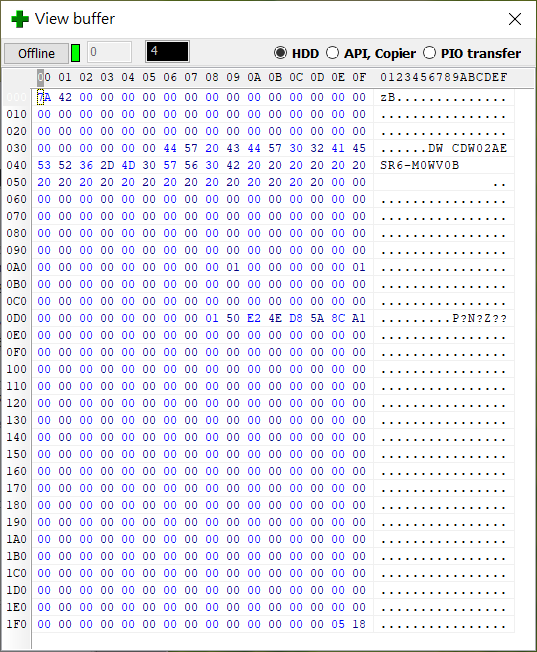Click the green cross app icon
This screenshot has width=537, height=652.
click(x=20, y=19)
